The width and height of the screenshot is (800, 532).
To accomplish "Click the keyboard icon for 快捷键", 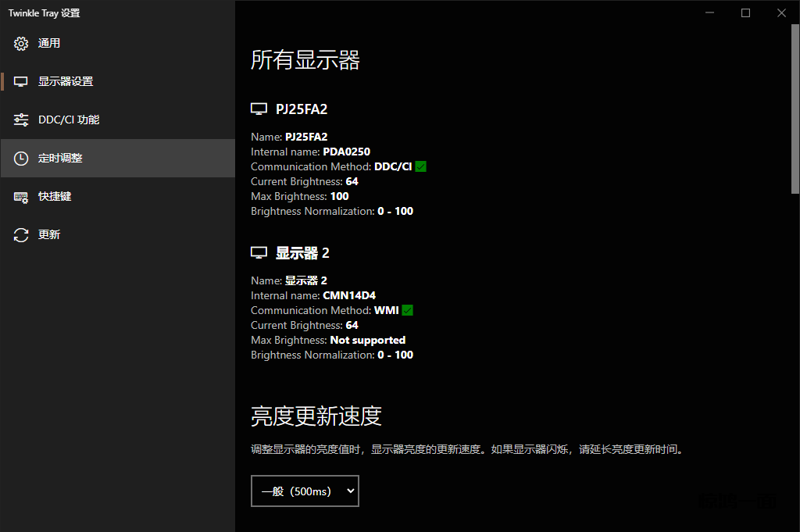I will (x=21, y=197).
